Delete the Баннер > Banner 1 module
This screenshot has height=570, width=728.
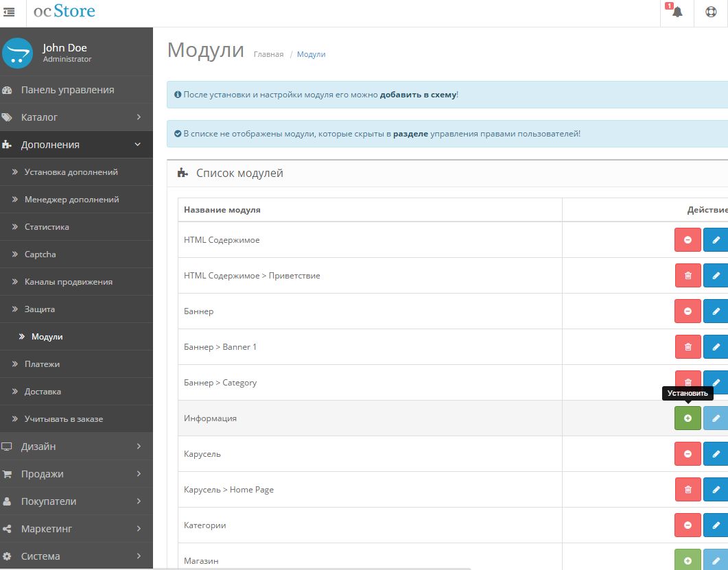(688, 346)
